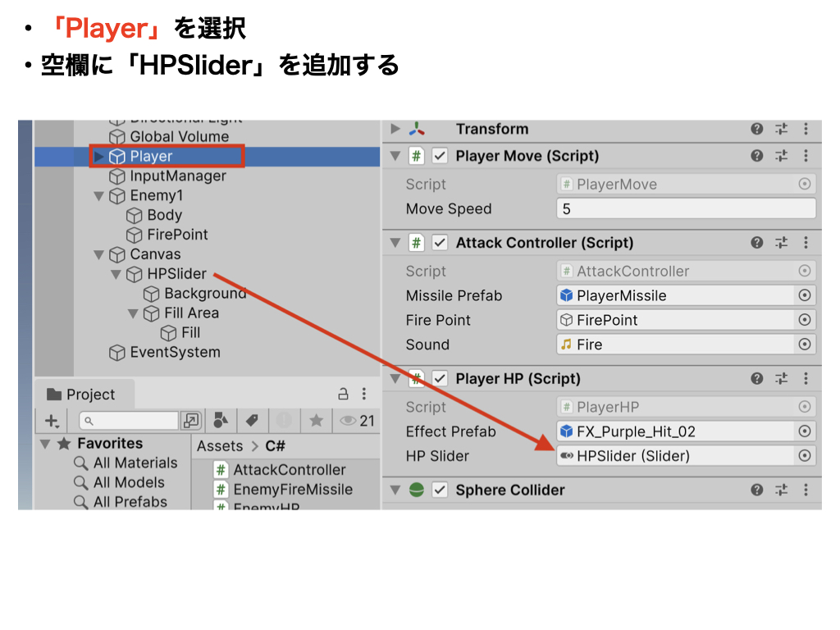Open help for Sphere Collider

(756, 490)
